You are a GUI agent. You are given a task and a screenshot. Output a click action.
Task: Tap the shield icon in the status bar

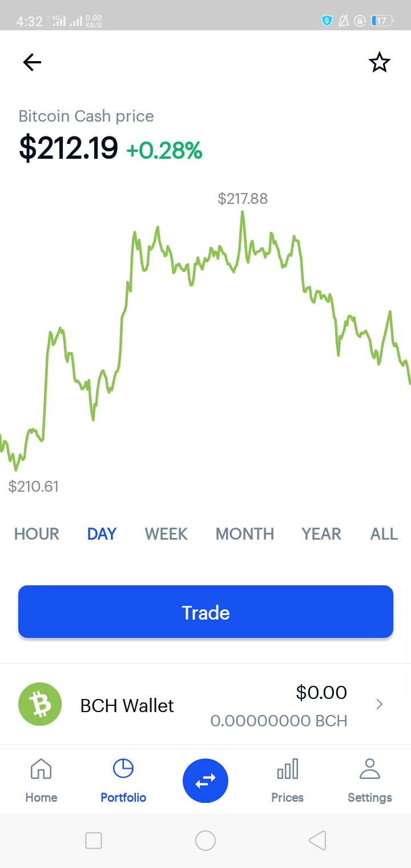(x=327, y=21)
